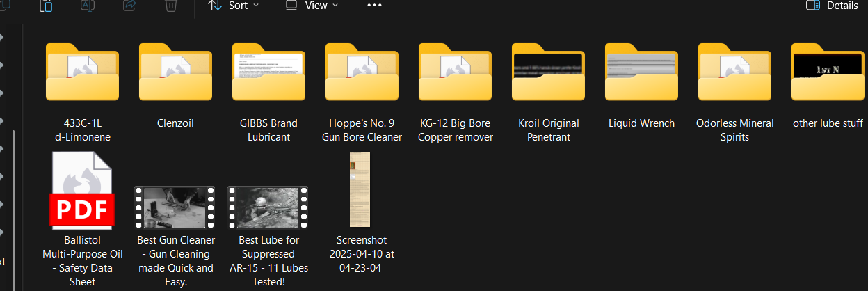This screenshot has height=291, width=868.
Task: Select the Hoppe's No. 9 folder icon
Action: point(362,72)
